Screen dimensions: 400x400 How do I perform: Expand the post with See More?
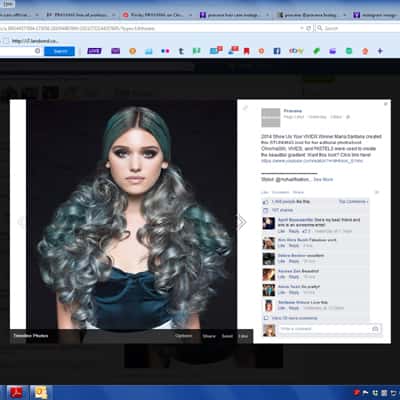point(323,179)
